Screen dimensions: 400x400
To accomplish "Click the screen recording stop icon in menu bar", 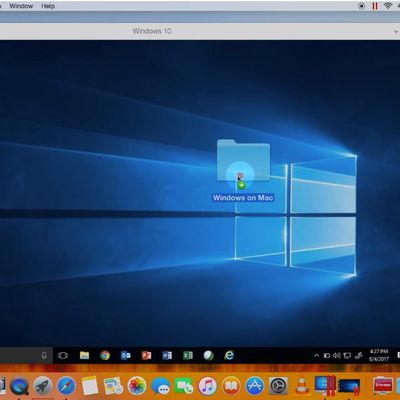I will 361,6.
